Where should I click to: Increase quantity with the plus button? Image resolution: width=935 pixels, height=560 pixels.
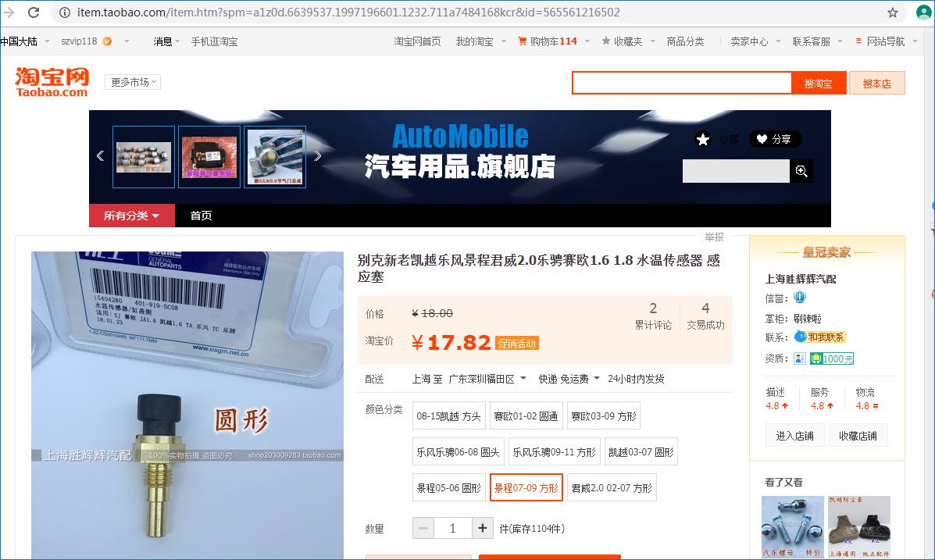click(x=483, y=529)
